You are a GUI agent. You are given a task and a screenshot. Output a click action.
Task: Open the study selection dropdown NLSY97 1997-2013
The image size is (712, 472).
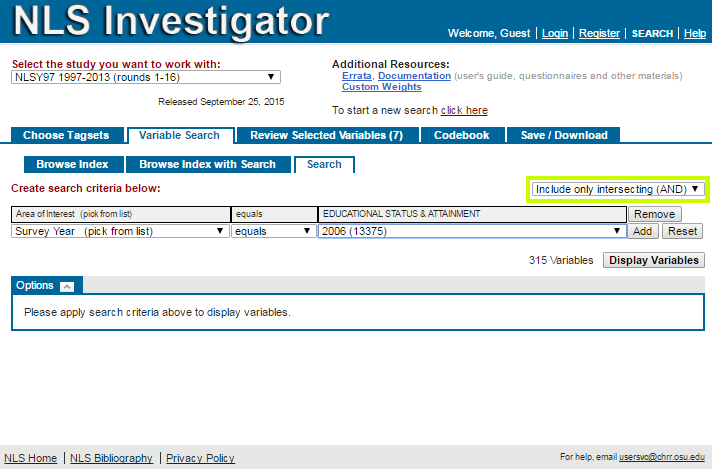click(146, 77)
